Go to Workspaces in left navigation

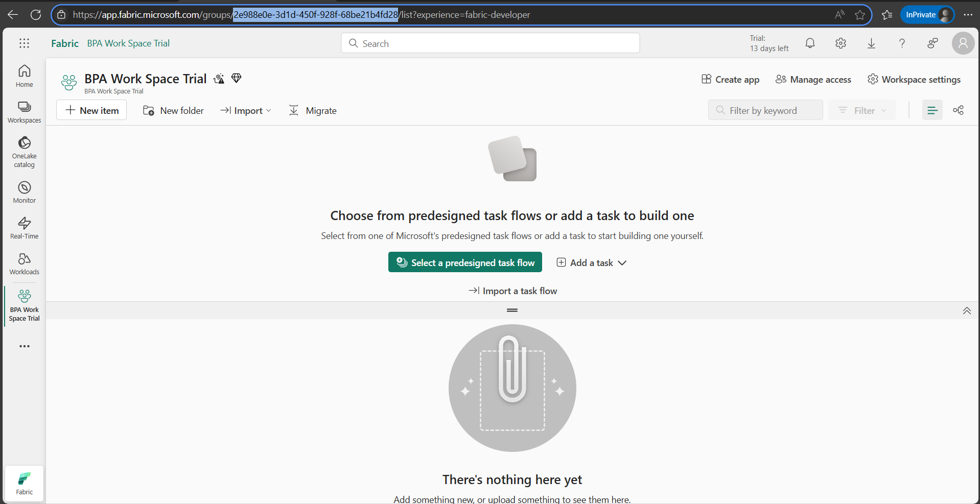24,112
